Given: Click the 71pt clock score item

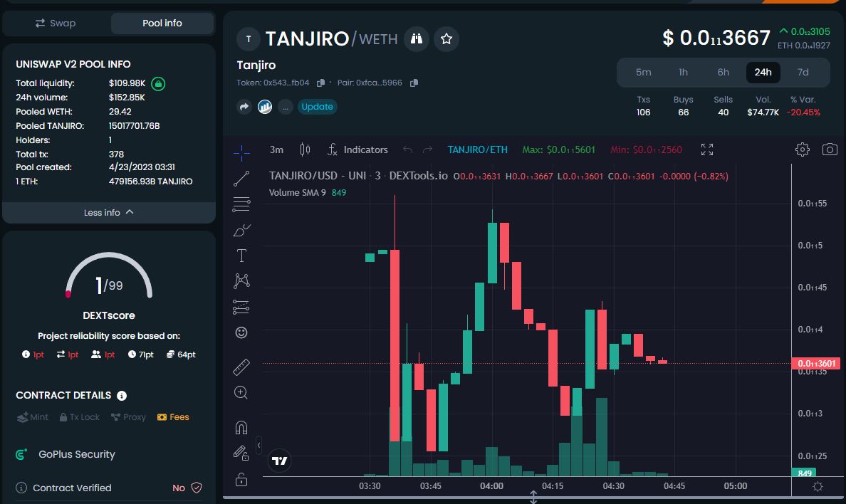Looking at the screenshot, I should tap(141, 355).
